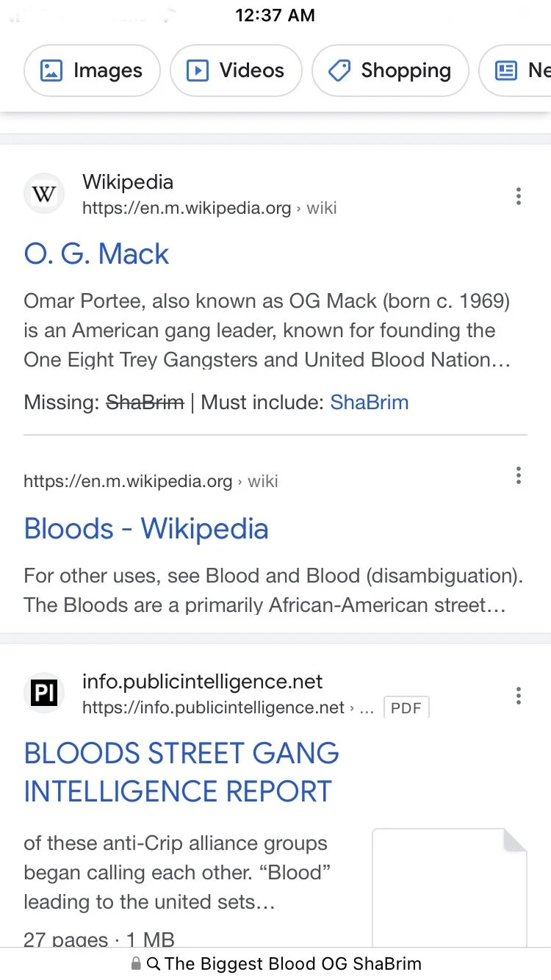
Task: Open options menu for O. G. Mack result
Action: click(519, 195)
